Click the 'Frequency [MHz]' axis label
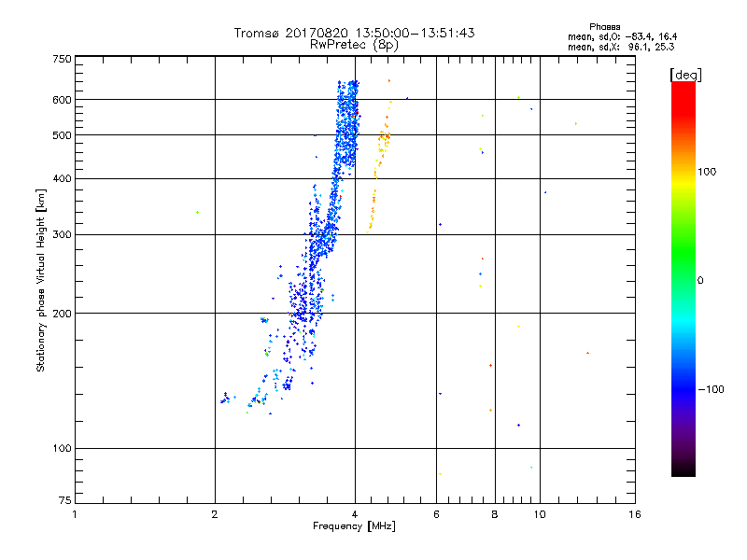 (x=354, y=526)
